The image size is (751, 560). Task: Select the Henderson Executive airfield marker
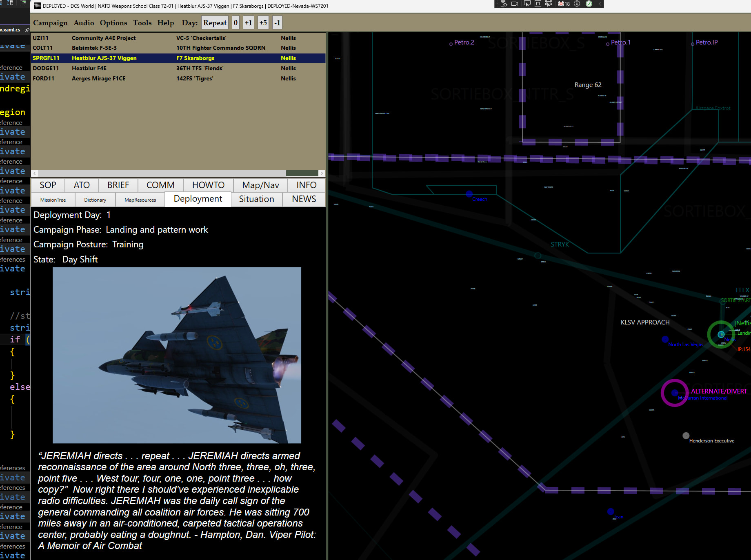coord(686,436)
